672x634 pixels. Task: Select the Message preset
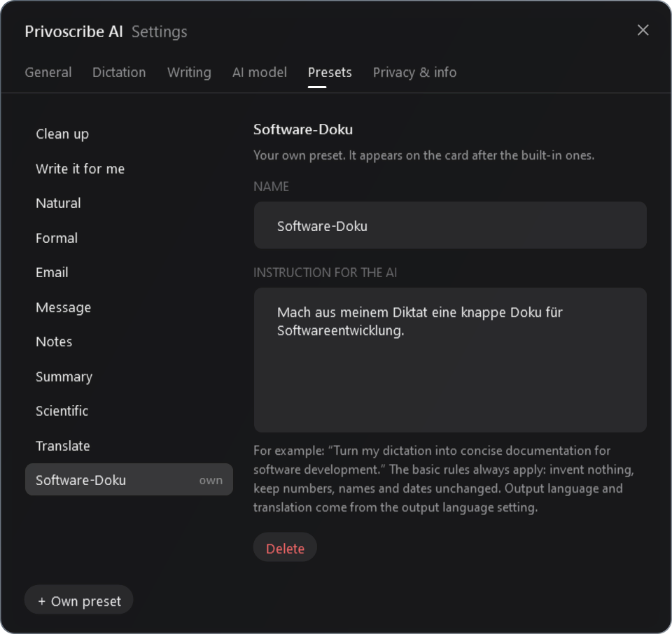129,307
